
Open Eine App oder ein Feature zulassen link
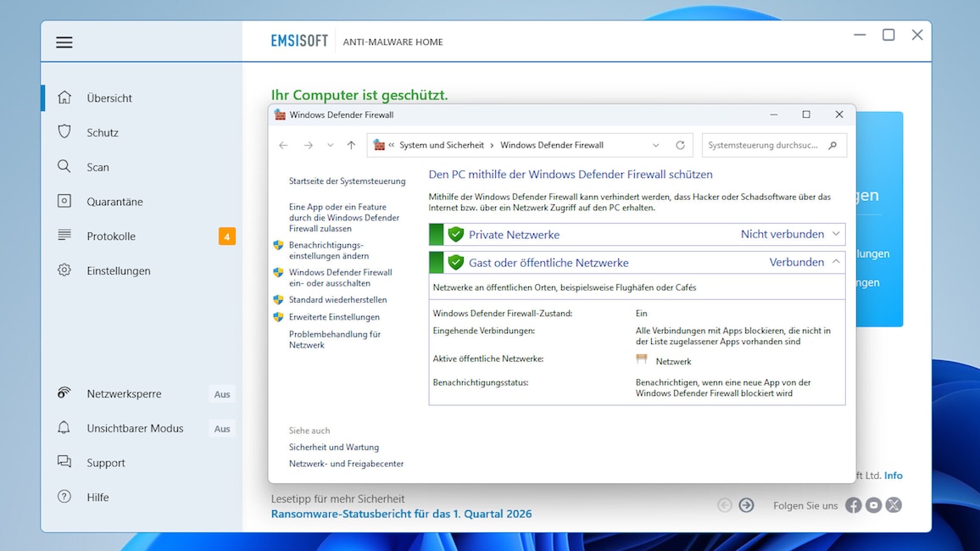pyautogui.click(x=343, y=217)
